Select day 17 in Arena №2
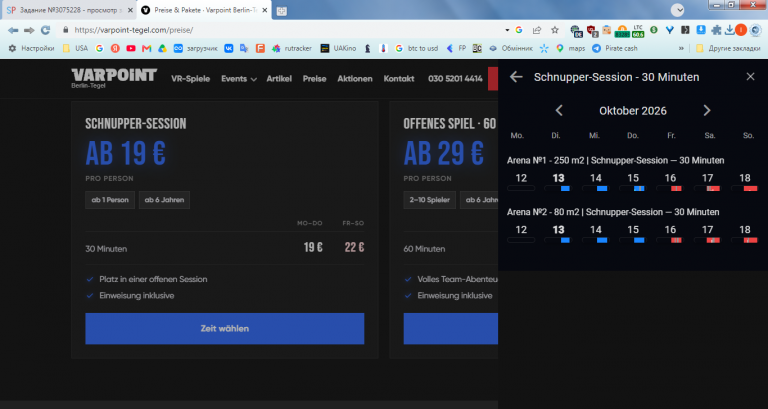768x409 pixels. [x=707, y=233]
